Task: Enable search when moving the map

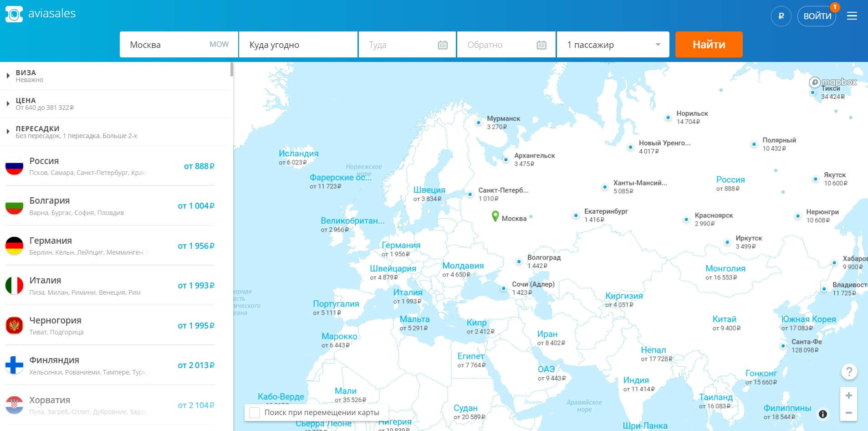Action: click(x=255, y=413)
